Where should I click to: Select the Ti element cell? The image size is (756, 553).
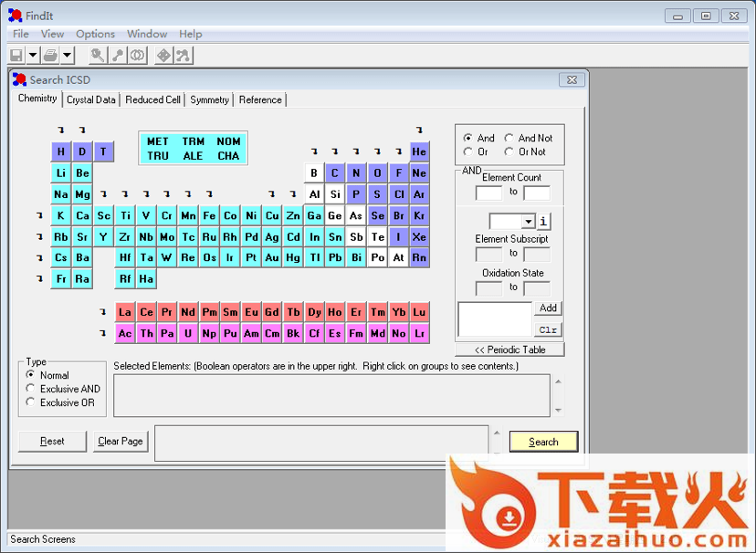point(125,215)
